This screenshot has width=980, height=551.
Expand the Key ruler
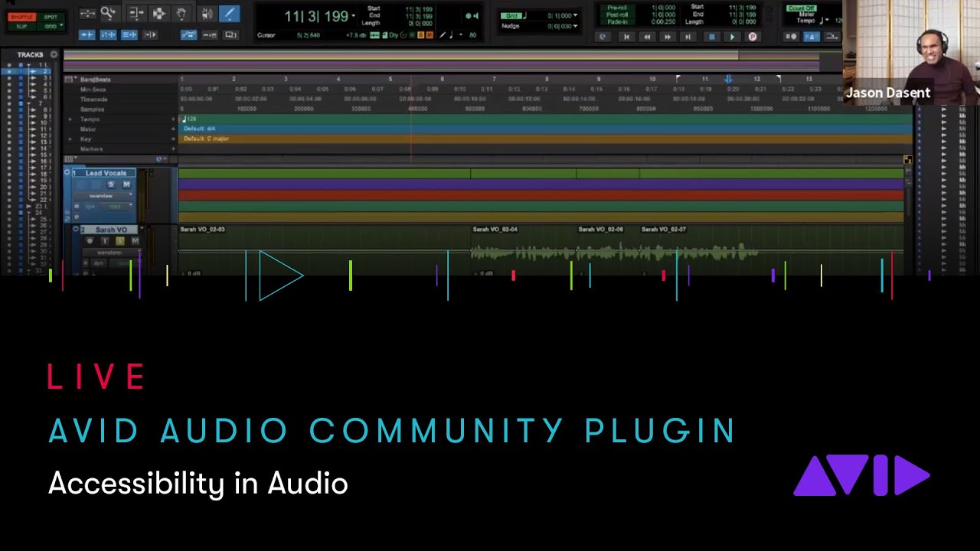70,139
